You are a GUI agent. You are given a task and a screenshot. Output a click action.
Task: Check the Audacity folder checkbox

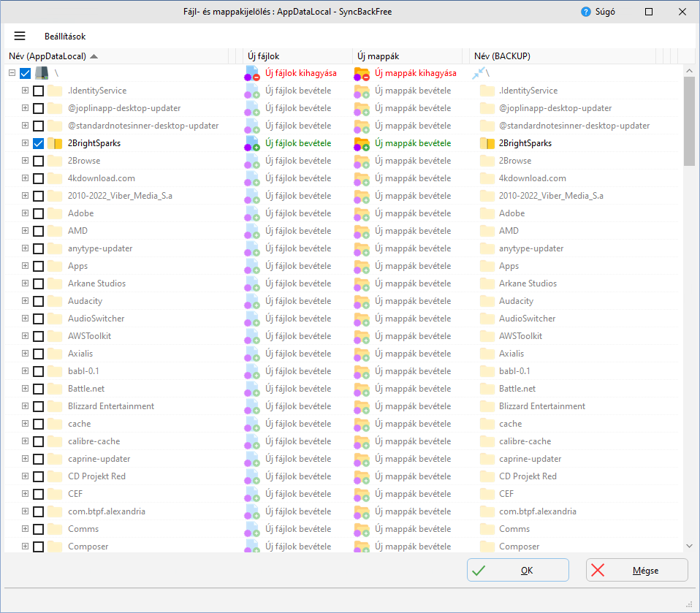pyautogui.click(x=39, y=301)
